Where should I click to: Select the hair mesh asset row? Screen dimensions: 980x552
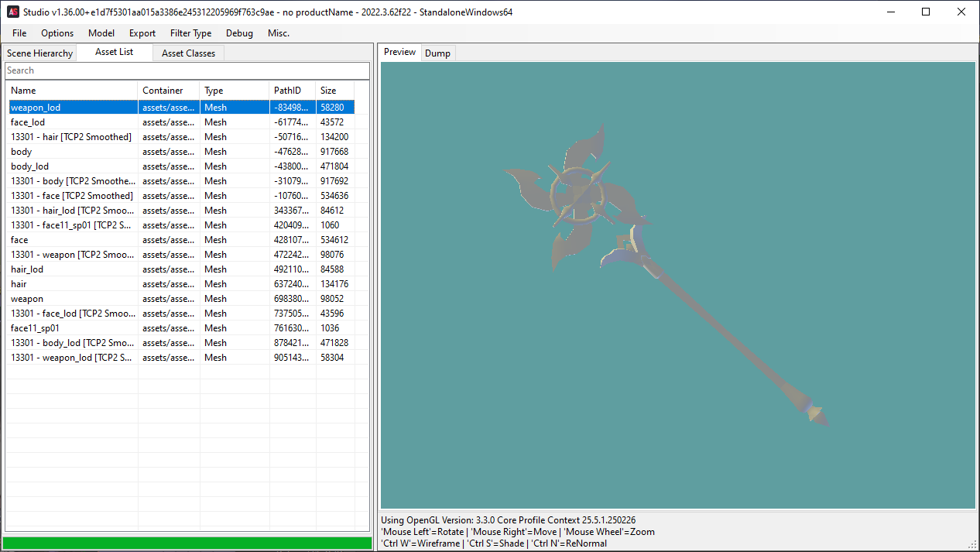click(181, 284)
